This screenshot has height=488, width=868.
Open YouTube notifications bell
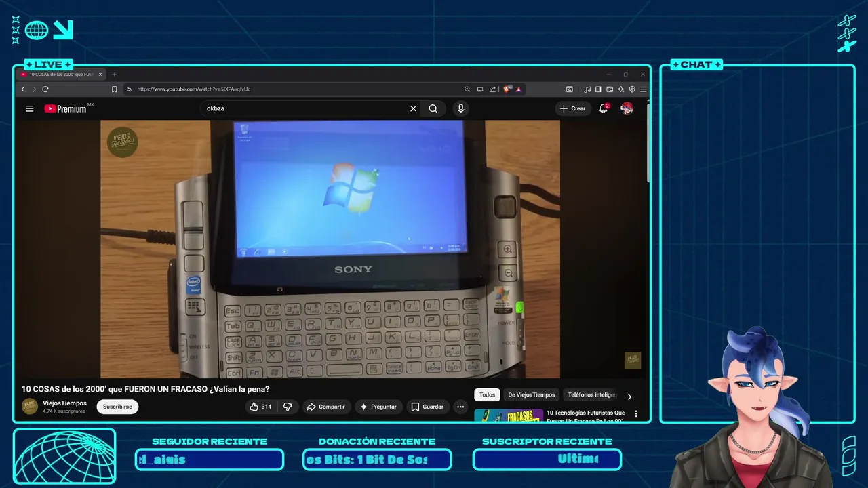(604, 108)
